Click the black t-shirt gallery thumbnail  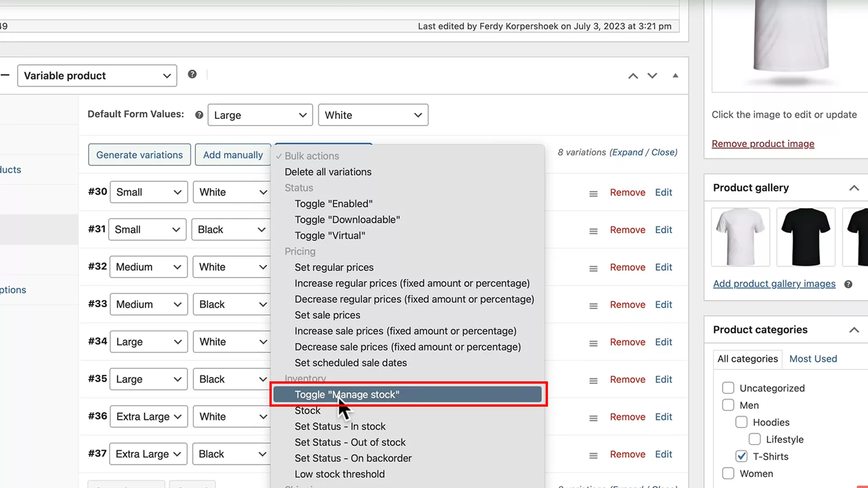[x=806, y=236]
